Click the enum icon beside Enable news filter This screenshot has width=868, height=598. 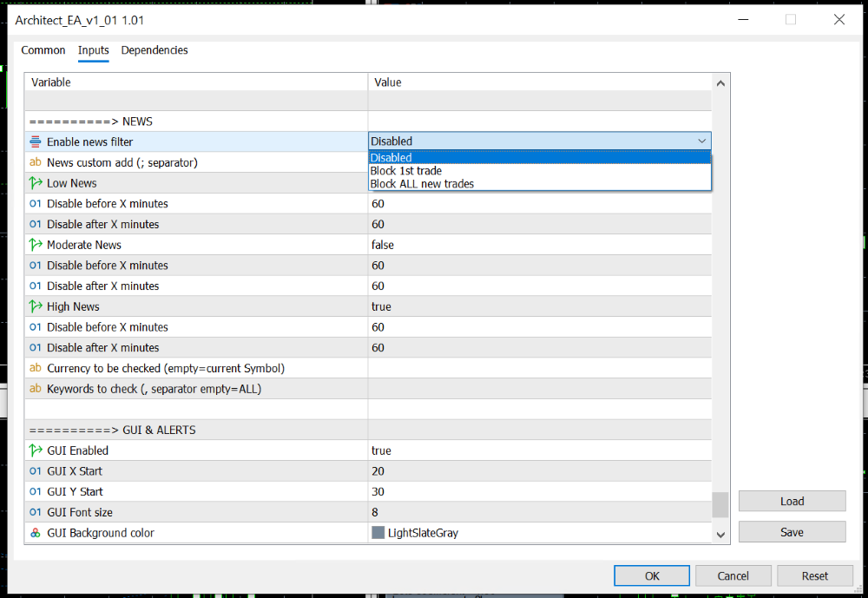(x=36, y=141)
